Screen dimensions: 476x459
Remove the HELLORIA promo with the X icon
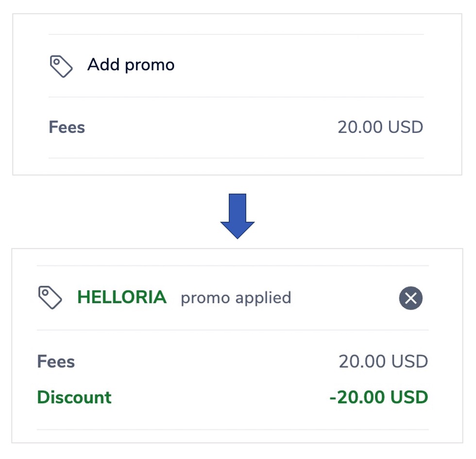click(411, 298)
